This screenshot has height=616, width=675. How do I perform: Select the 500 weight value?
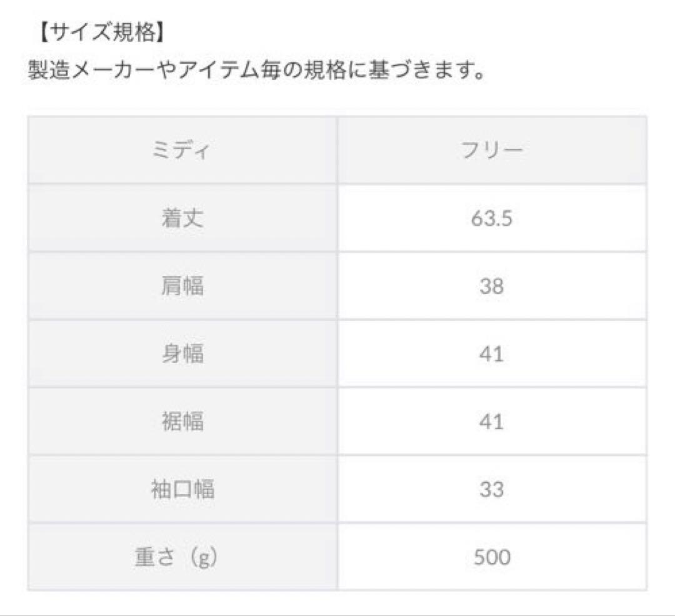tap(492, 557)
